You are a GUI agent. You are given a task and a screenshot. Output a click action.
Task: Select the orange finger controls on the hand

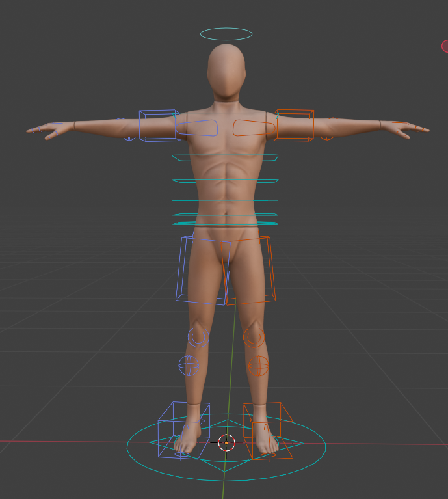tap(409, 128)
